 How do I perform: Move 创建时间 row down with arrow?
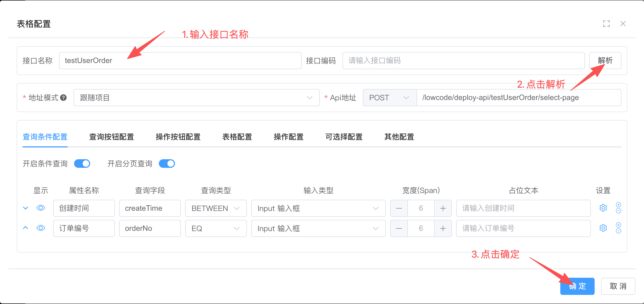[25, 208]
